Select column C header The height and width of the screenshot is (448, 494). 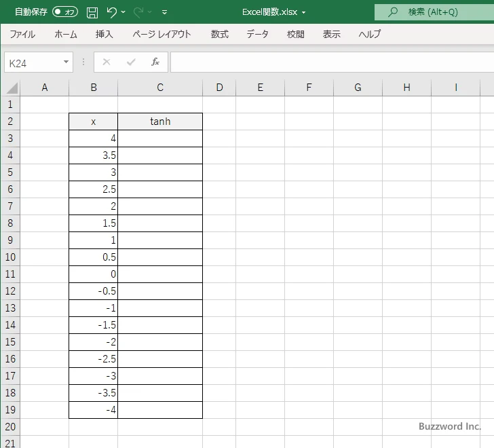[x=160, y=88]
